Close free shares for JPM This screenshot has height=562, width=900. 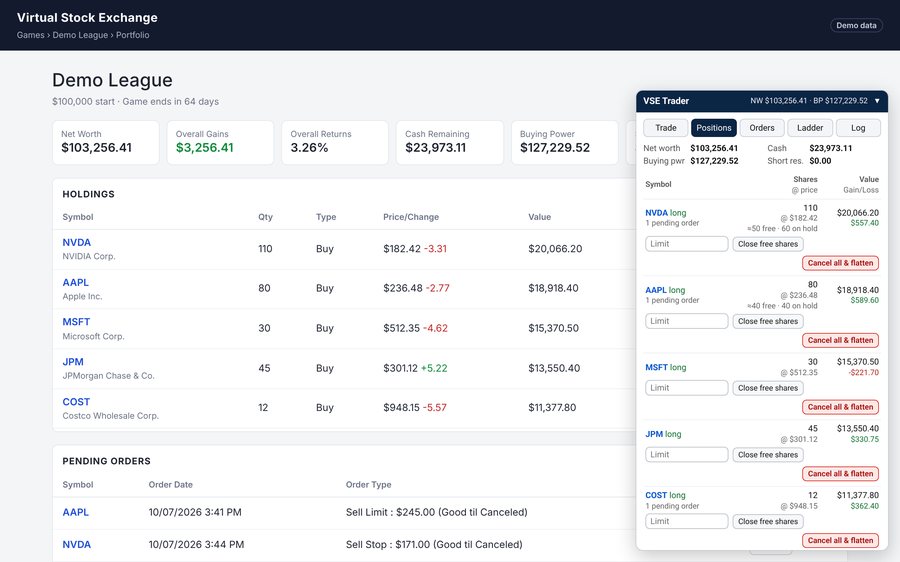pyautogui.click(x=768, y=455)
